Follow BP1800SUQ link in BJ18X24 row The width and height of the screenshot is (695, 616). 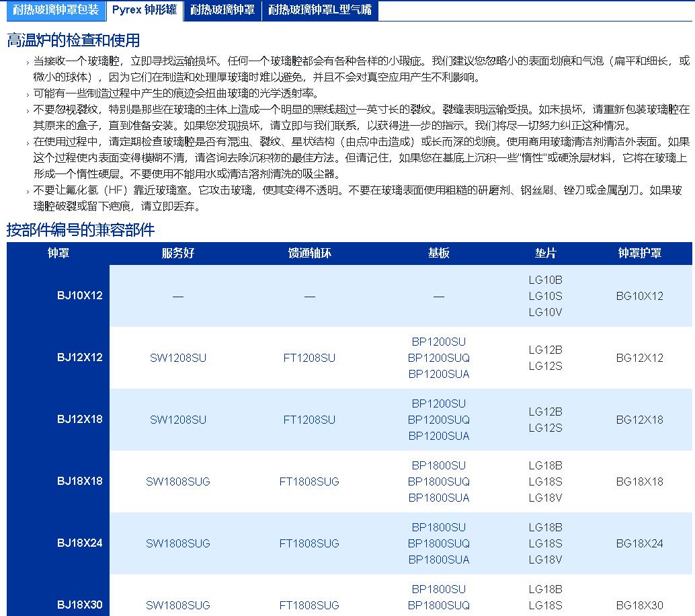[x=439, y=544]
